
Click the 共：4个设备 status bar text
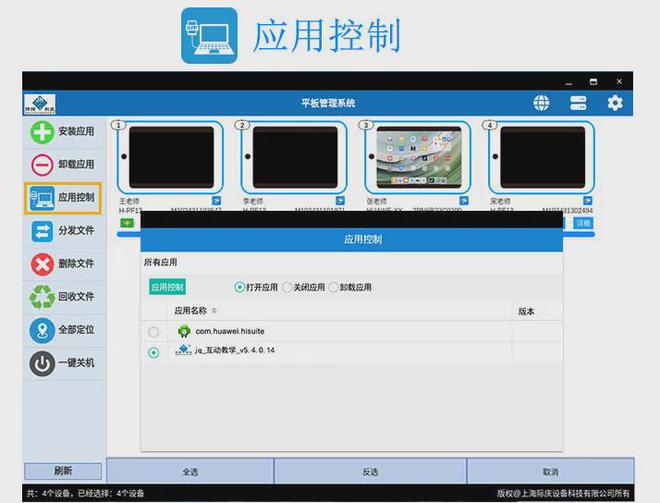point(86,493)
